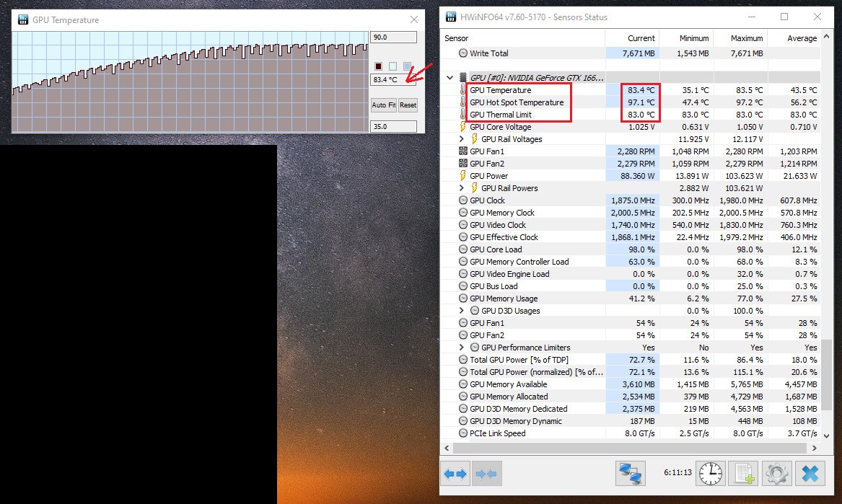Click the dark red graph color swatch

point(378,66)
